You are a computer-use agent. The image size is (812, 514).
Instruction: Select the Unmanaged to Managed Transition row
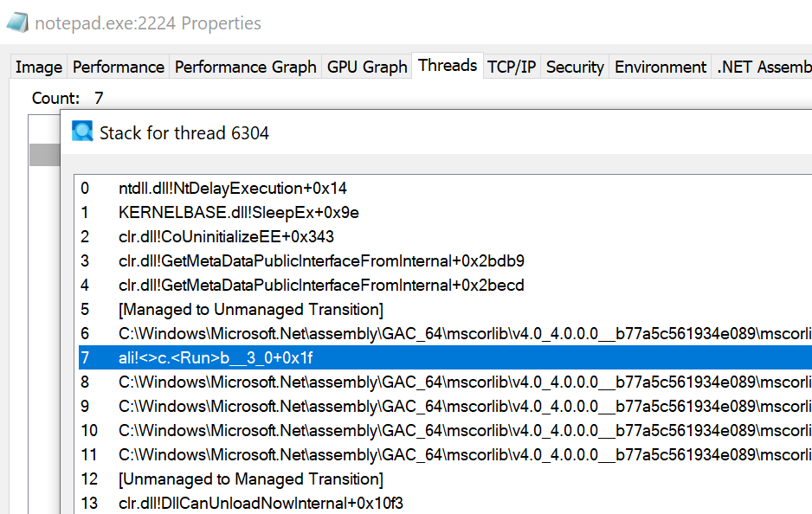[x=445, y=479]
